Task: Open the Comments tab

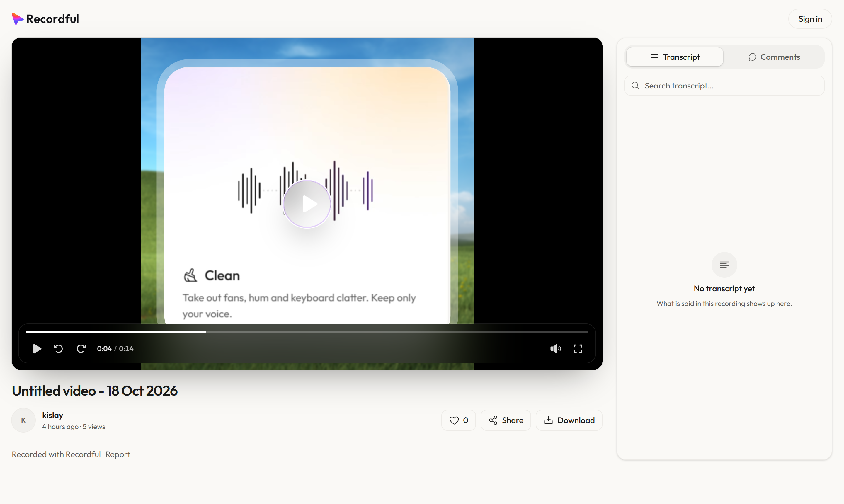Action: click(774, 57)
